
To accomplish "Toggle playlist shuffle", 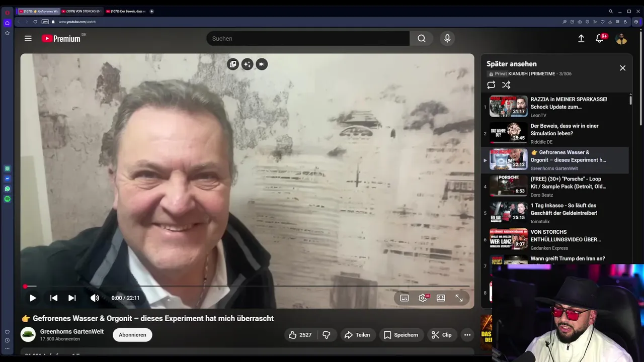I will pos(506,85).
